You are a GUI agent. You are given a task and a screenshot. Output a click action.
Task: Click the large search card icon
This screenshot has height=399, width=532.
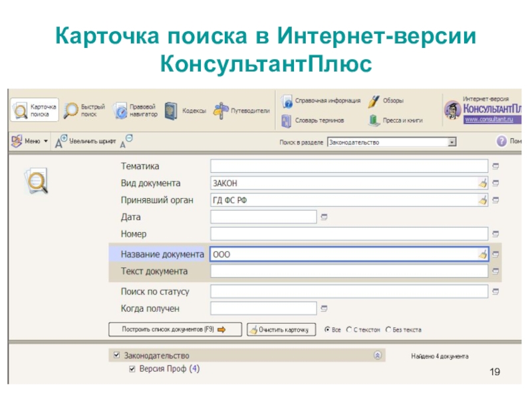pos(36,181)
